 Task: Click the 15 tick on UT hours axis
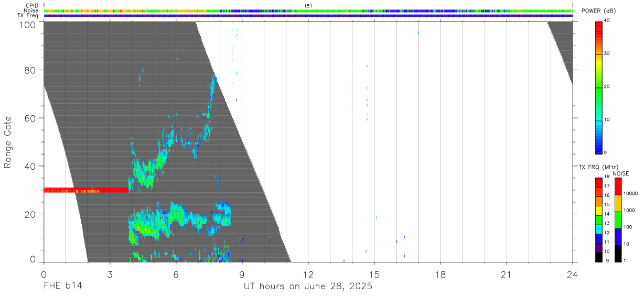coord(374,274)
